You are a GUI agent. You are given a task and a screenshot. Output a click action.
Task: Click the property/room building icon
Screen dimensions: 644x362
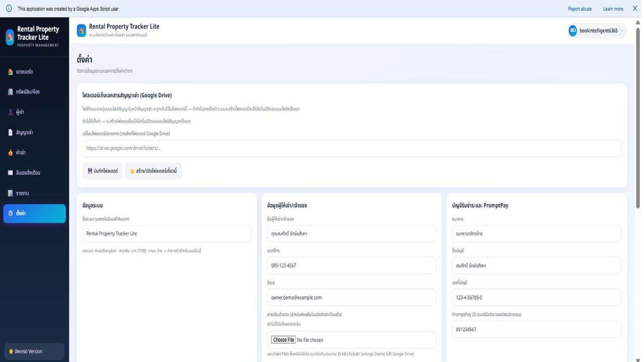click(11, 92)
